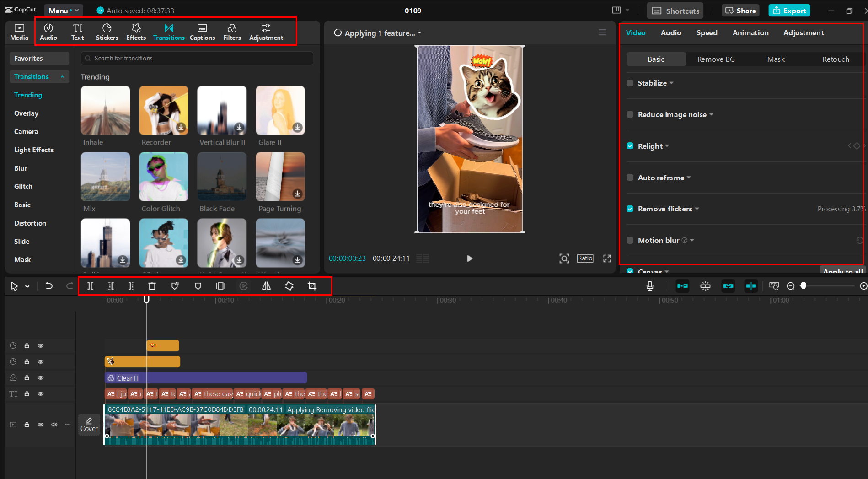Switch to the Animation tab

[750, 32]
